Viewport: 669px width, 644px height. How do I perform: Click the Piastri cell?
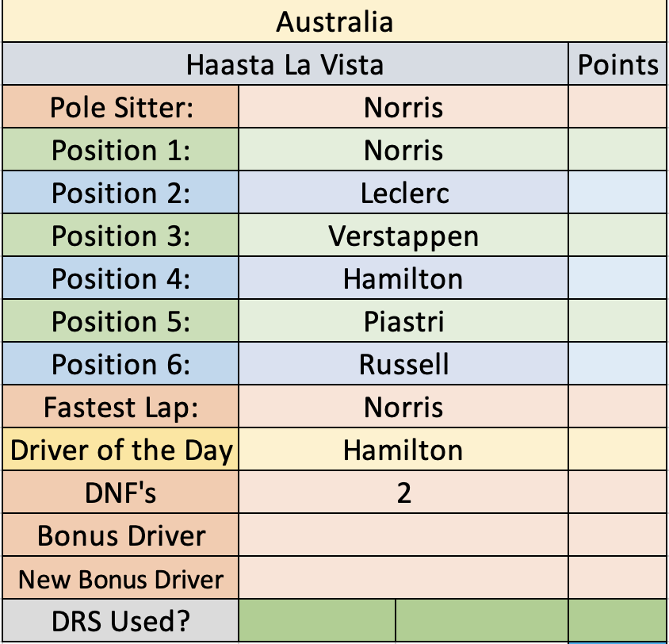tap(403, 321)
